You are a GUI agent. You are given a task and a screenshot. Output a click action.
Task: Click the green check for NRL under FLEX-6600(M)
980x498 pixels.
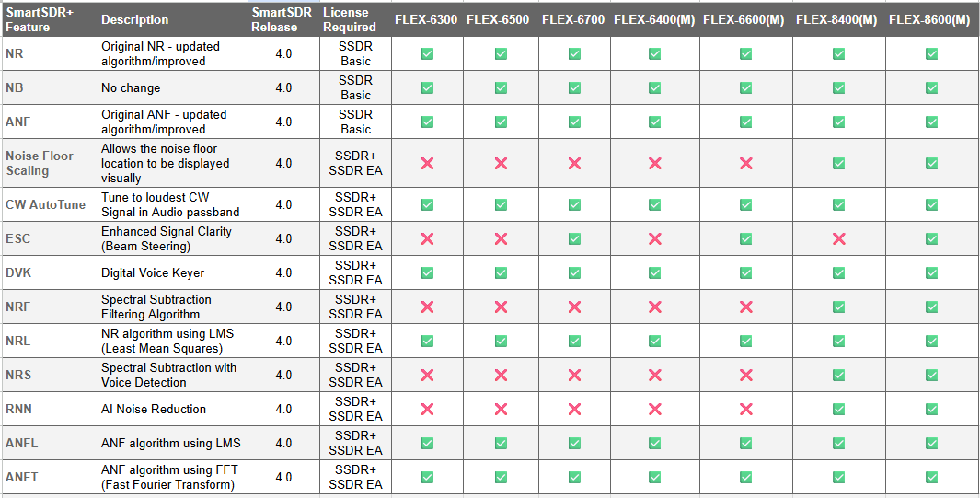click(x=745, y=342)
